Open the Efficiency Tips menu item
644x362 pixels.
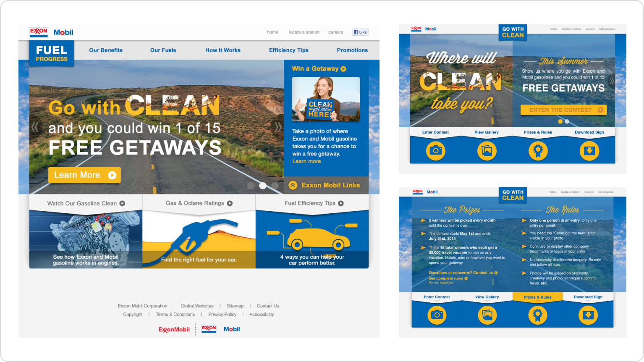coord(288,50)
